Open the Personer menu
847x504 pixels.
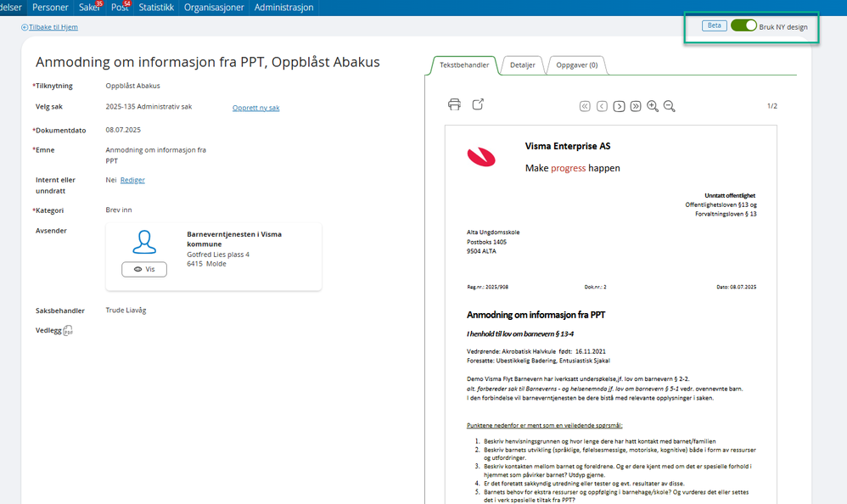click(50, 8)
